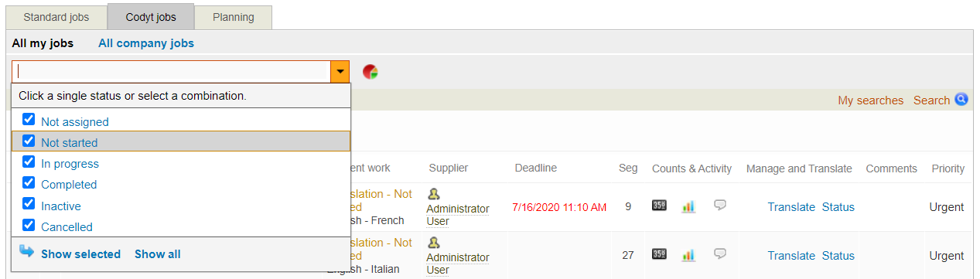Click inside the status filter text field

(172, 71)
